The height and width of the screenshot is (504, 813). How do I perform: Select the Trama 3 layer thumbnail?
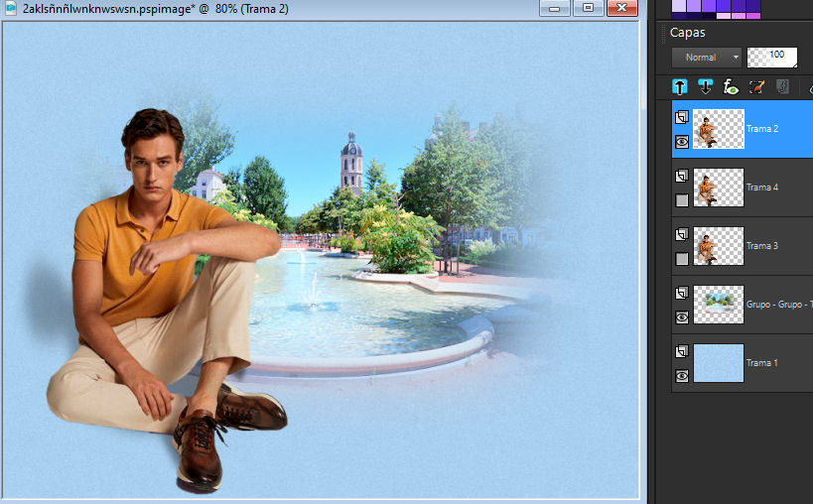(719, 246)
